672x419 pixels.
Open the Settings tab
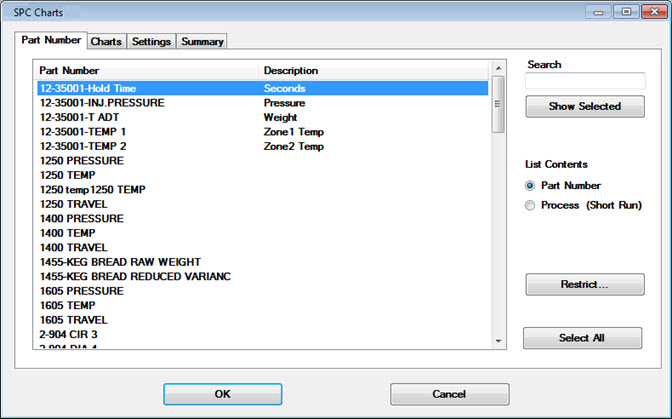pyautogui.click(x=151, y=42)
